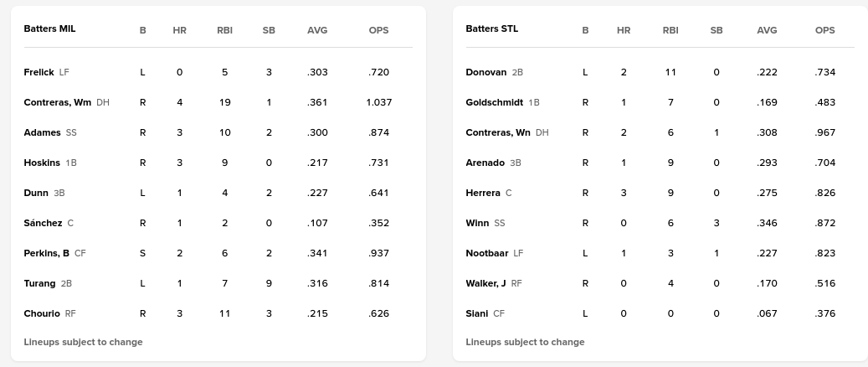Screen dimensions: 868x367
Task: Click on Herrera's name
Action: point(483,193)
